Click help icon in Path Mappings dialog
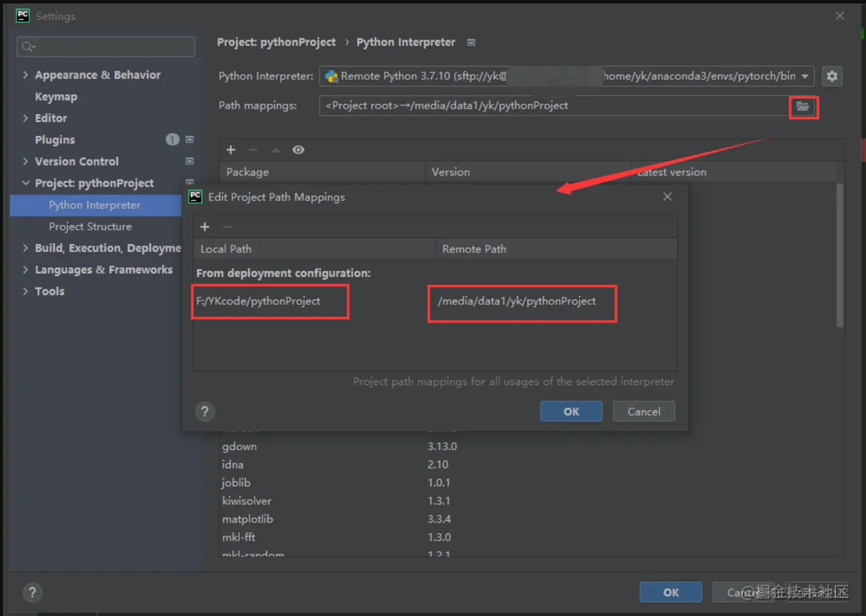This screenshot has width=866, height=616. click(205, 412)
